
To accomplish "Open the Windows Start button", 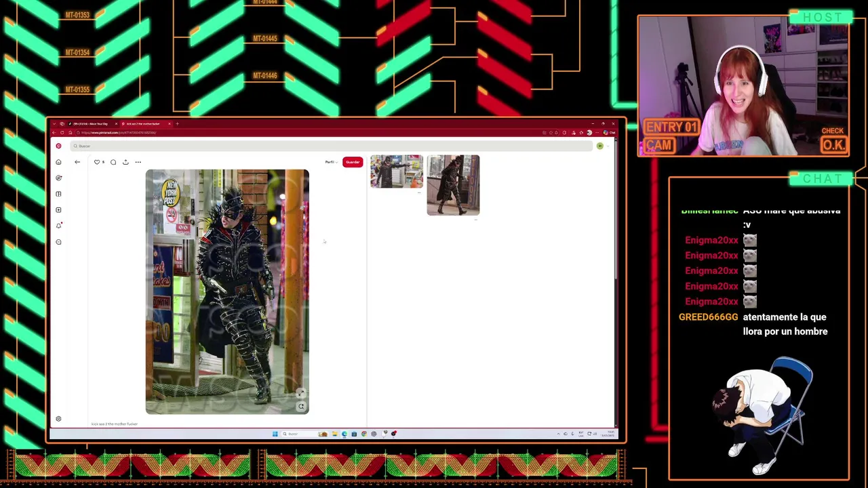I will pos(275,434).
